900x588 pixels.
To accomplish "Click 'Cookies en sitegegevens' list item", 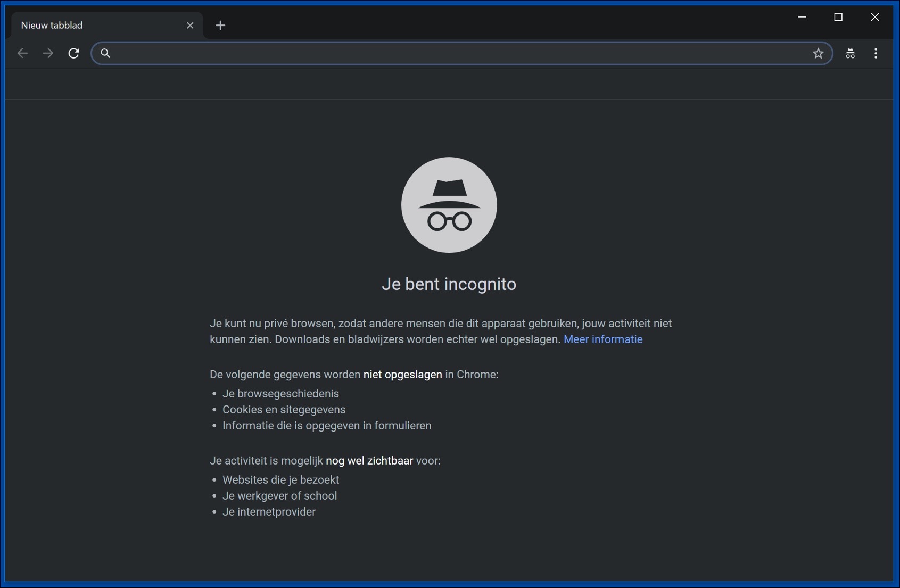I will [x=284, y=410].
